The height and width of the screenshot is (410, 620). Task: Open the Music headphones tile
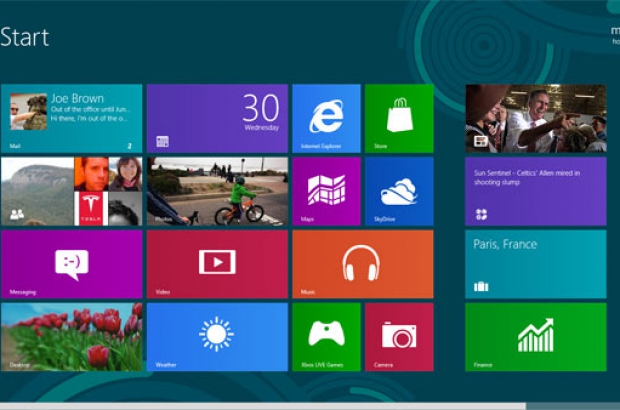coord(362,264)
